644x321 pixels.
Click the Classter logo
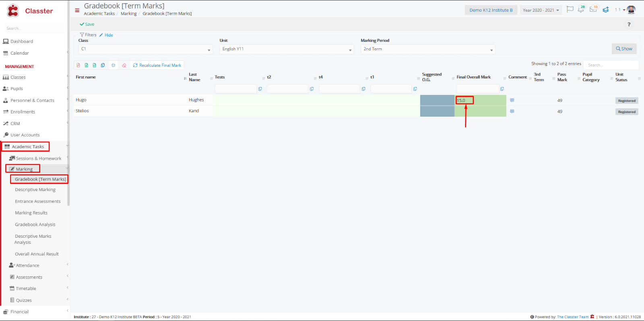coord(30,11)
